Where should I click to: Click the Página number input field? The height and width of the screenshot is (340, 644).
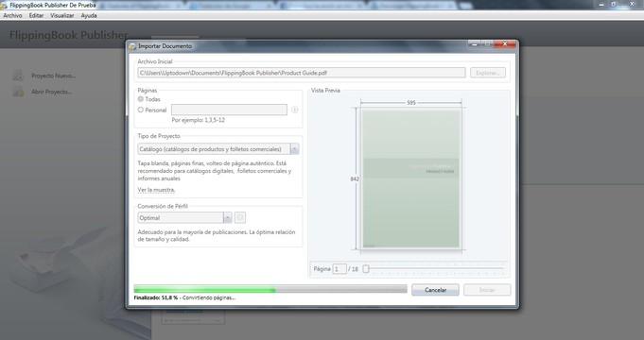(339, 269)
